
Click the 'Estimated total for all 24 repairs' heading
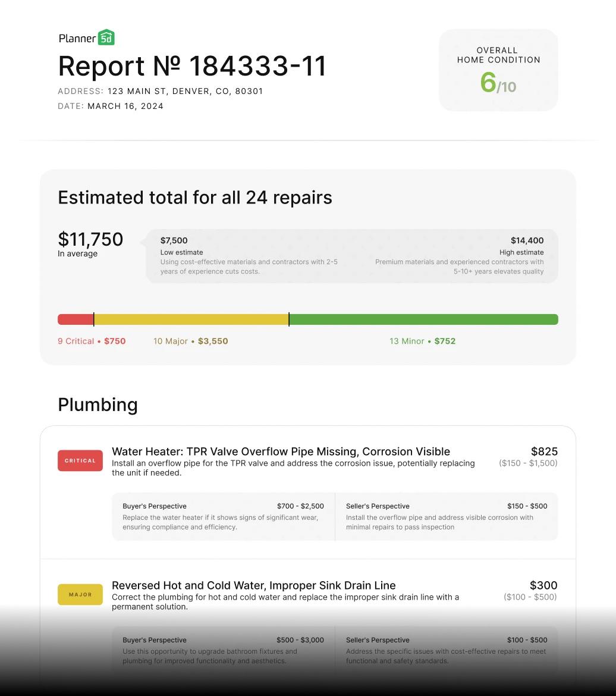point(195,197)
